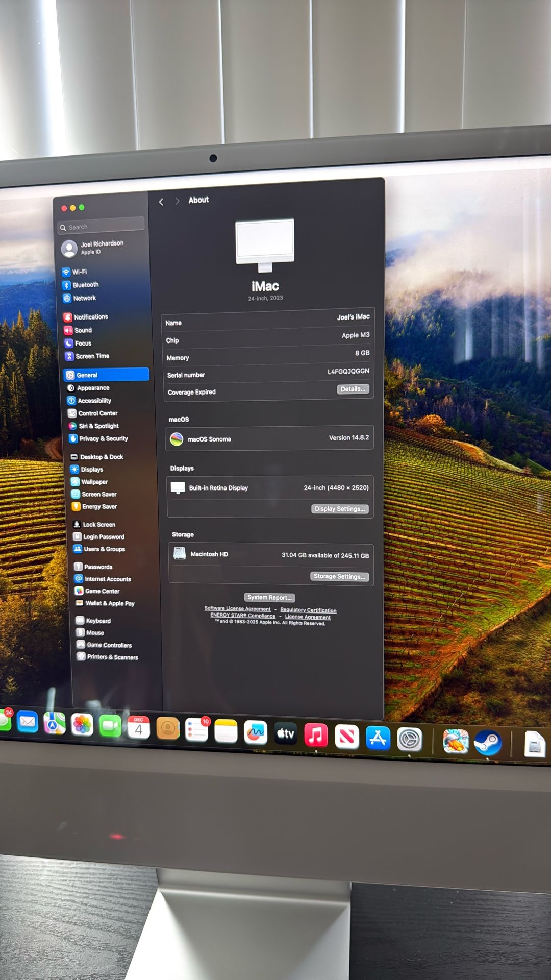Select Notifications in the sidebar
The image size is (551, 980).
[90, 317]
